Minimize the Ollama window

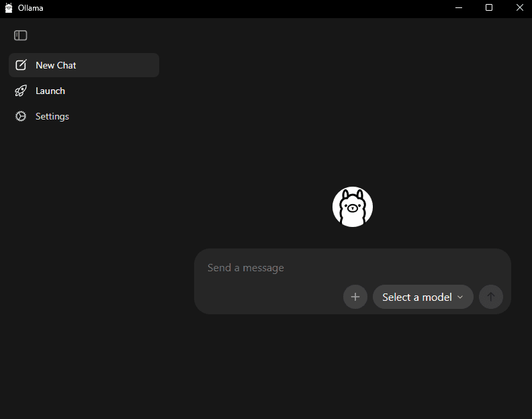pyautogui.click(x=459, y=8)
